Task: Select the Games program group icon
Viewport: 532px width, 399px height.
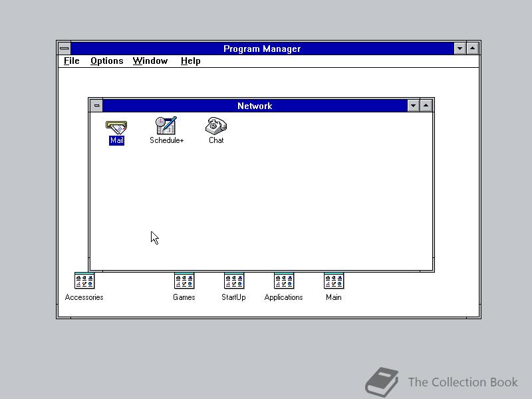Action: pyautogui.click(x=184, y=281)
